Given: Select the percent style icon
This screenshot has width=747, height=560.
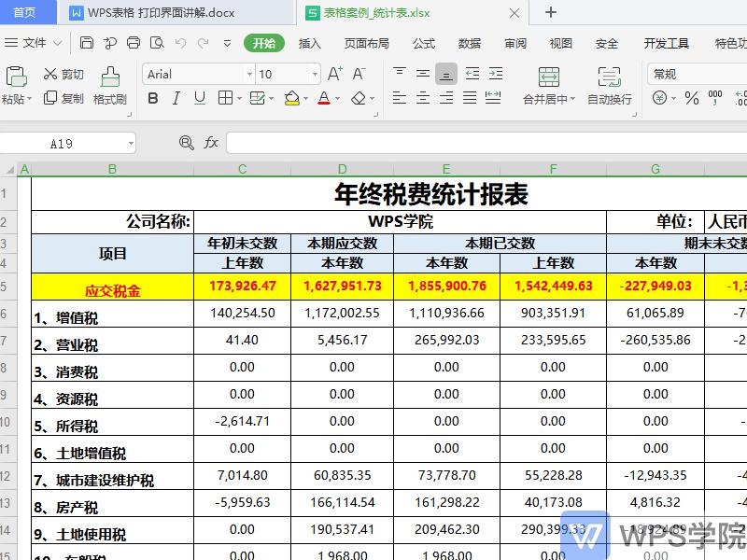Looking at the screenshot, I should [691, 97].
